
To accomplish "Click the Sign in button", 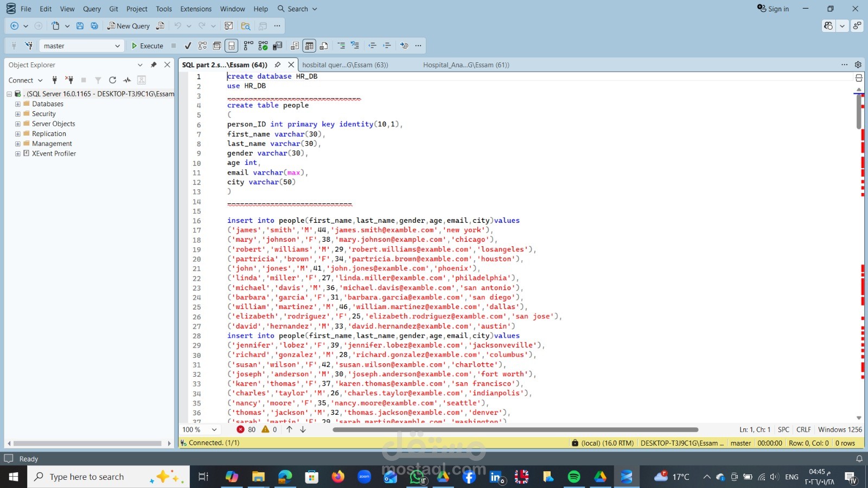I will (773, 9).
